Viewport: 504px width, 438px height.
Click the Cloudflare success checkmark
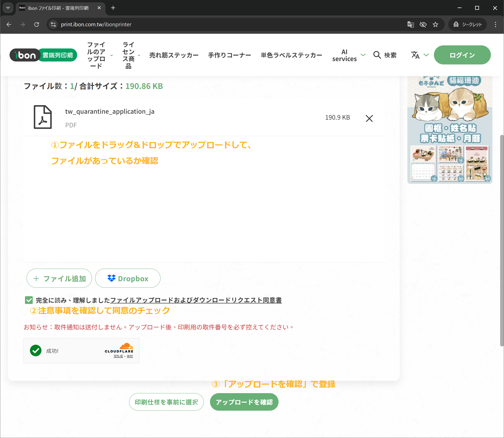(x=36, y=351)
